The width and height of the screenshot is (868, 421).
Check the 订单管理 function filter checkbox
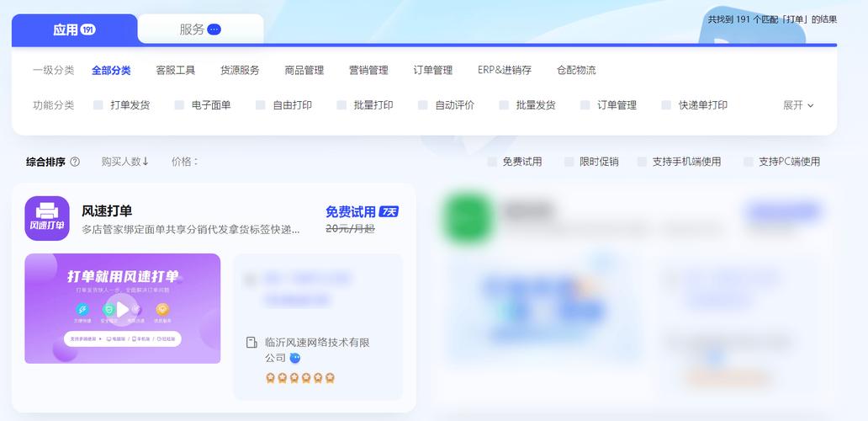(x=585, y=105)
